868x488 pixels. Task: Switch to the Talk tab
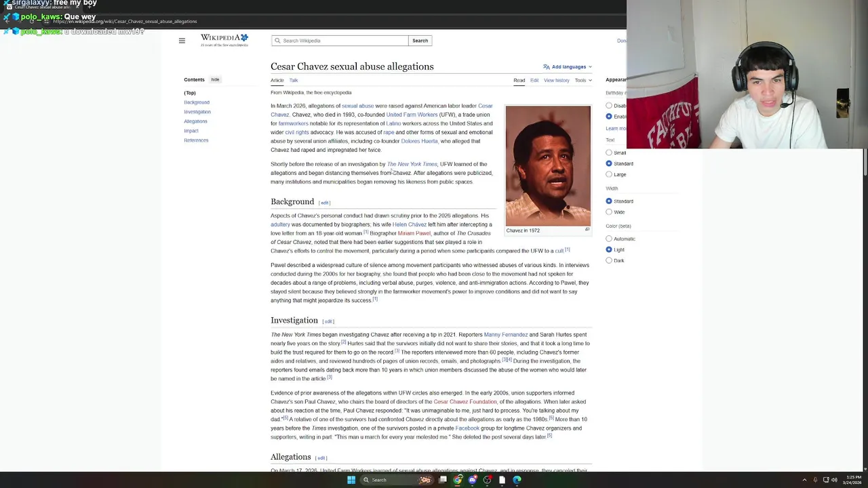pos(294,80)
